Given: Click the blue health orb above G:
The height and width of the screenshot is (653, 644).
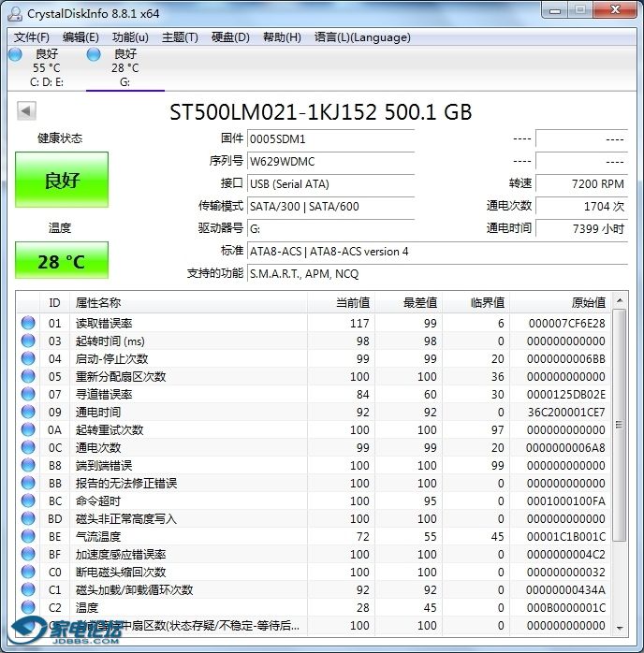Looking at the screenshot, I should 94,54.
